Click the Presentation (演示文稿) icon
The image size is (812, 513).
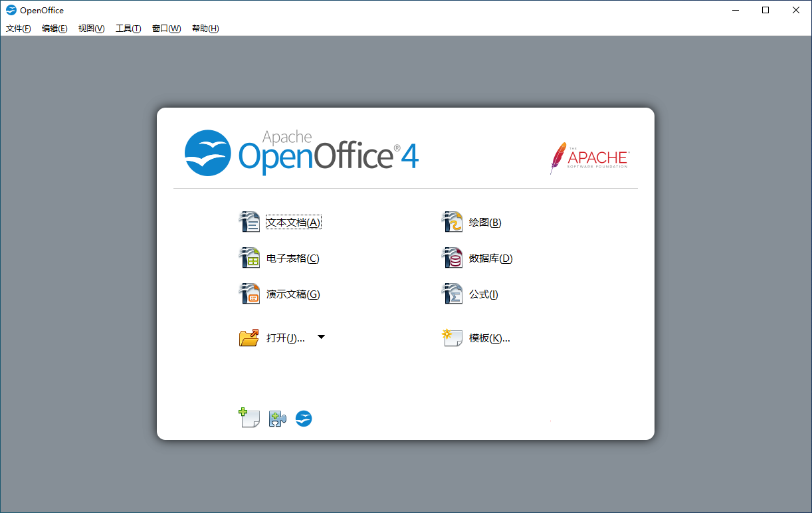(x=249, y=294)
